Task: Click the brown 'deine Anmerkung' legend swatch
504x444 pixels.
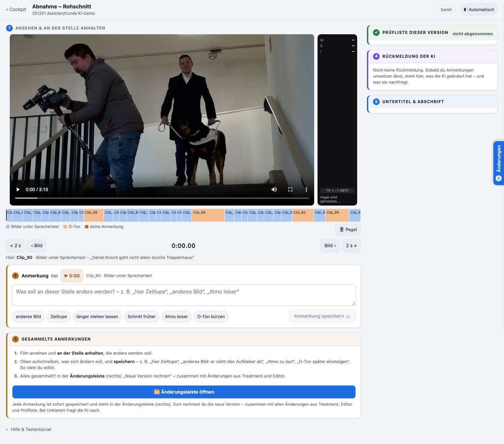Action: pos(87,227)
